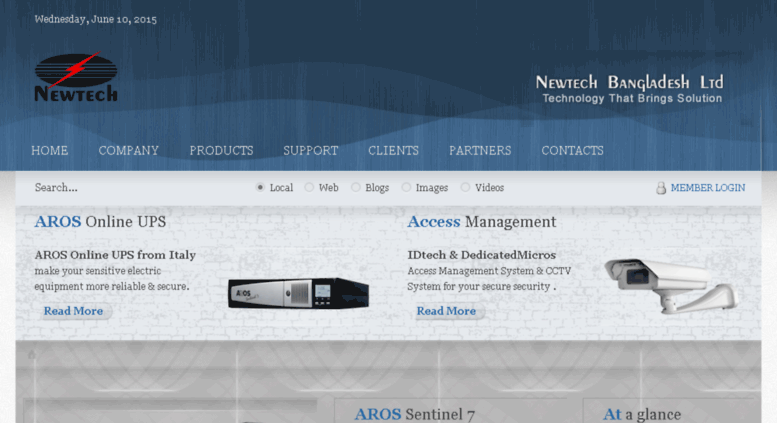Select the Videos search radio button

[465, 187]
